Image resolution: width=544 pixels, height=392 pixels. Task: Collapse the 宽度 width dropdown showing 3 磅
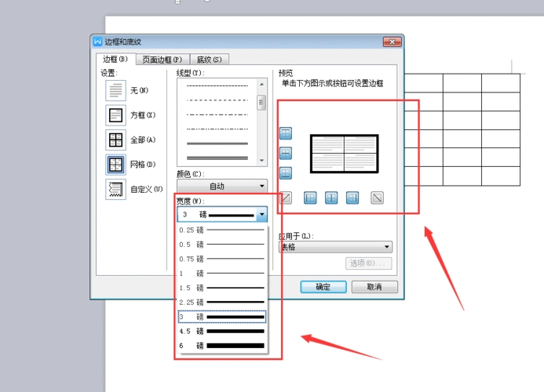coord(261,214)
